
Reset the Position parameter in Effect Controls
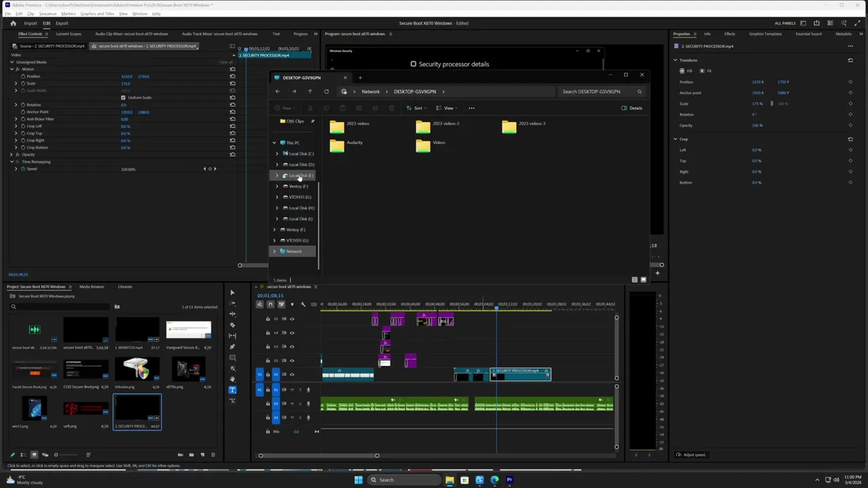233,76
